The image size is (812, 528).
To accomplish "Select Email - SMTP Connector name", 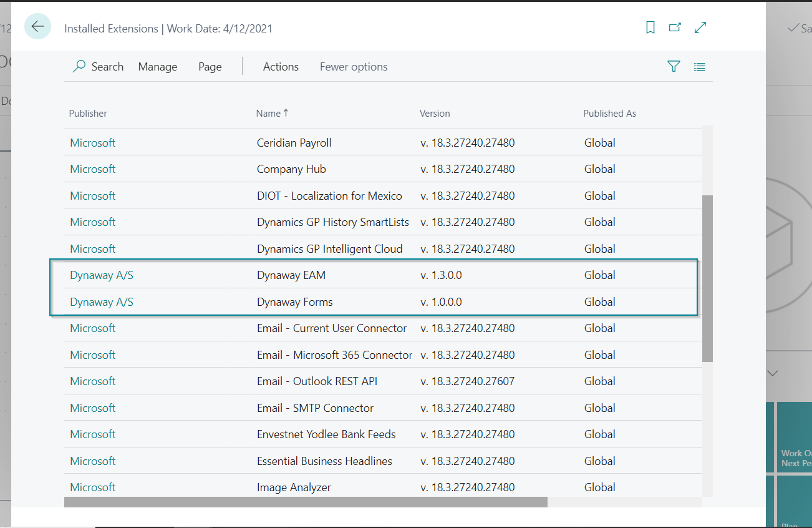I will click(x=315, y=408).
